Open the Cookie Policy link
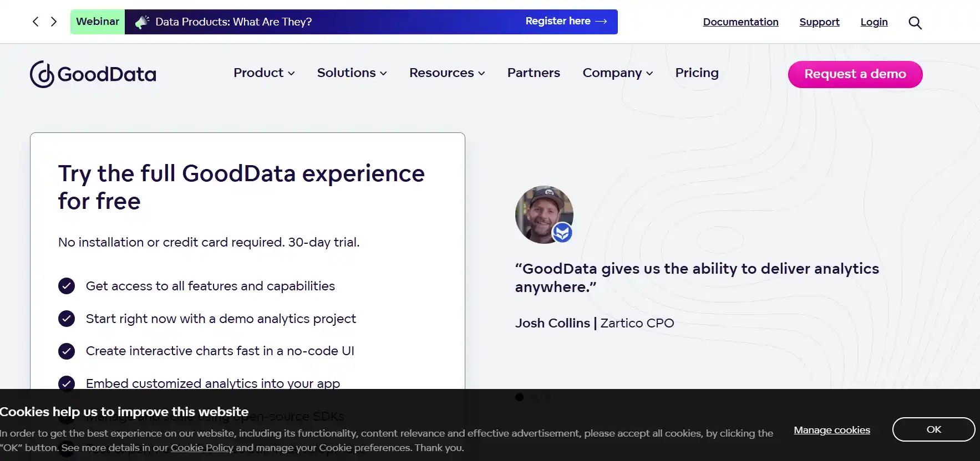The width and height of the screenshot is (980, 461). click(x=202, y=448)
